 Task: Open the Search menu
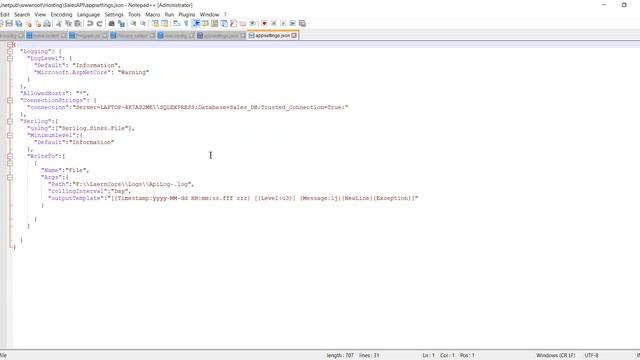(x=22, y=14)
